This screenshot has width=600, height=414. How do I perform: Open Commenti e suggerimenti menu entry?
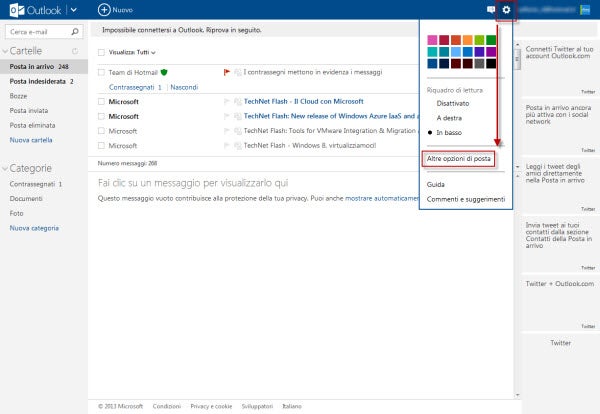466,199
